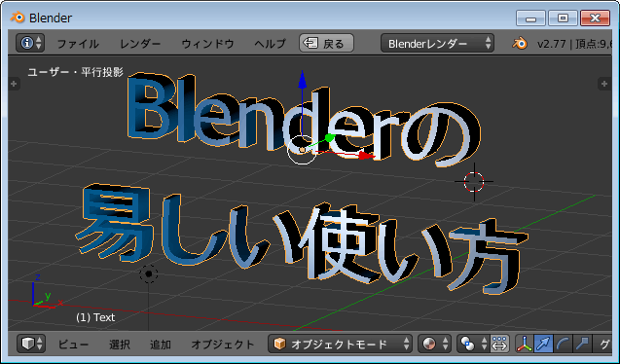Toggle the 3D manipulator axes widget
Image resolution: width=620 pixels, height=364 pixels.
(525, 344)
